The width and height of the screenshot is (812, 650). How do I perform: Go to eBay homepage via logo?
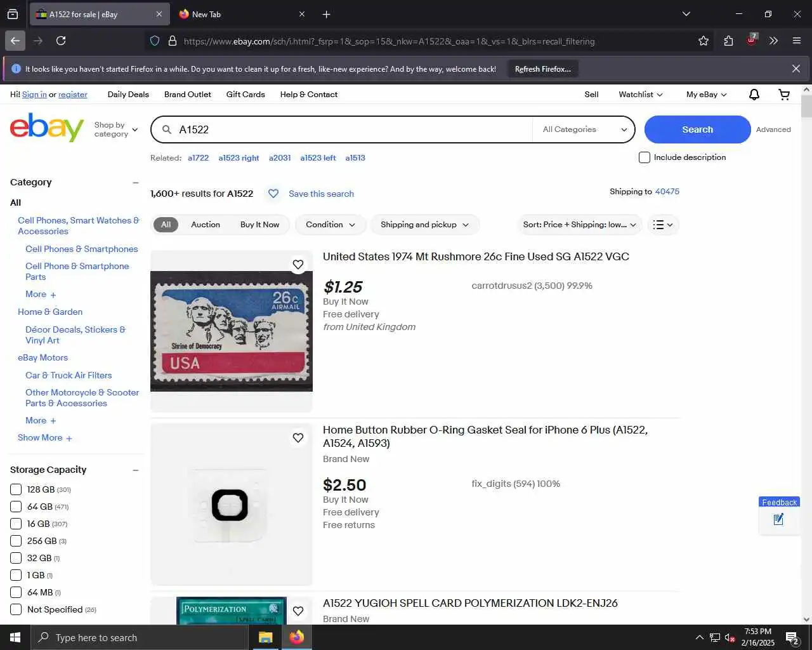[47, 128]
